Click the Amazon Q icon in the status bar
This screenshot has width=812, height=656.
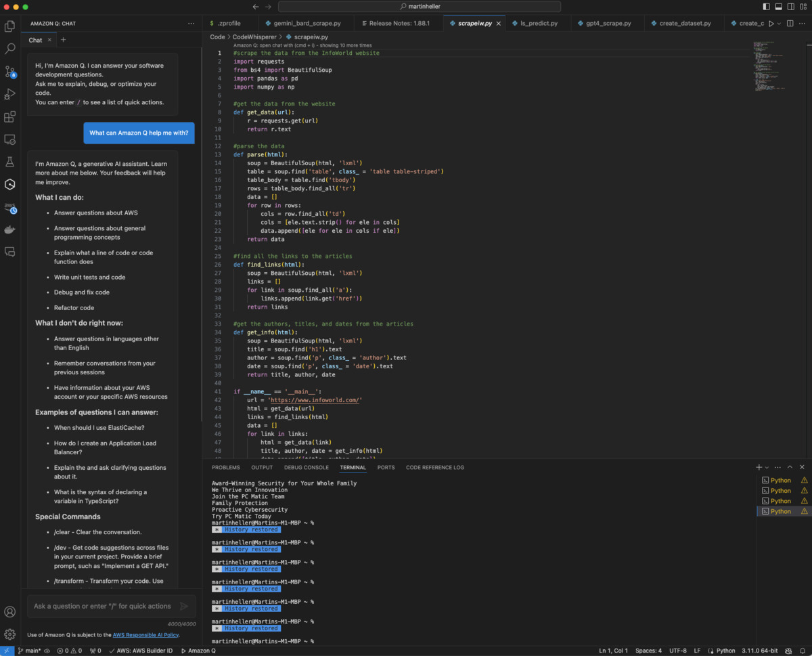point(198,651)
